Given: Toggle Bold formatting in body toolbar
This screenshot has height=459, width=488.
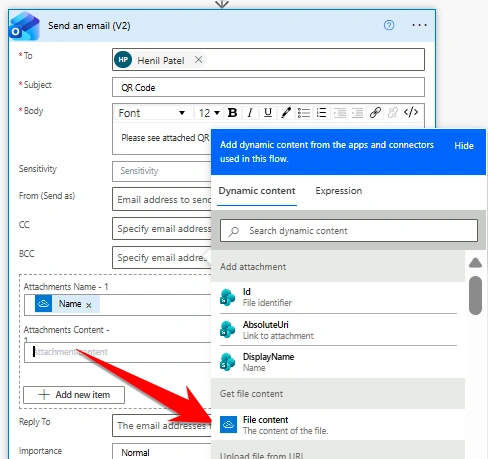Looking at the screenshot, I should coord(232,113).
